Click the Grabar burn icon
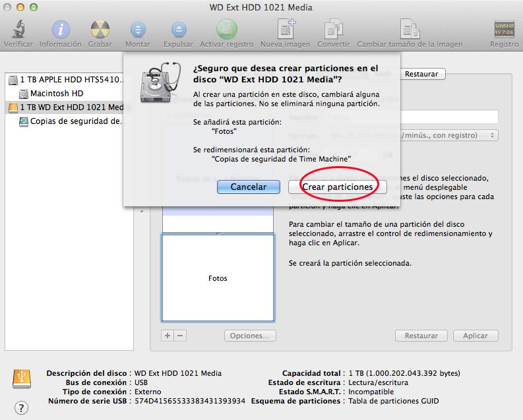 coord(100,30)
